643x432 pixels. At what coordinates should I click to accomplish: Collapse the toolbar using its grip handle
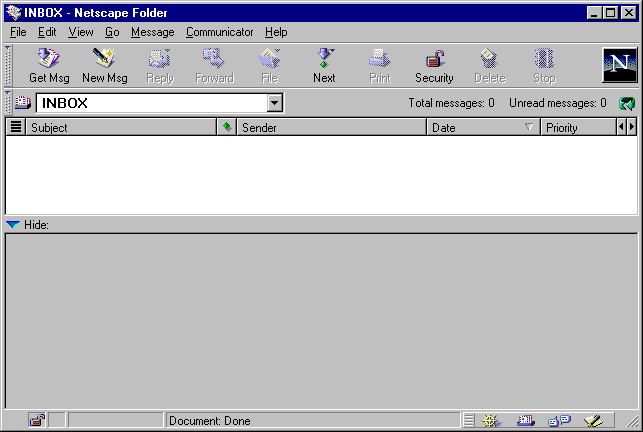pos(8,65)
